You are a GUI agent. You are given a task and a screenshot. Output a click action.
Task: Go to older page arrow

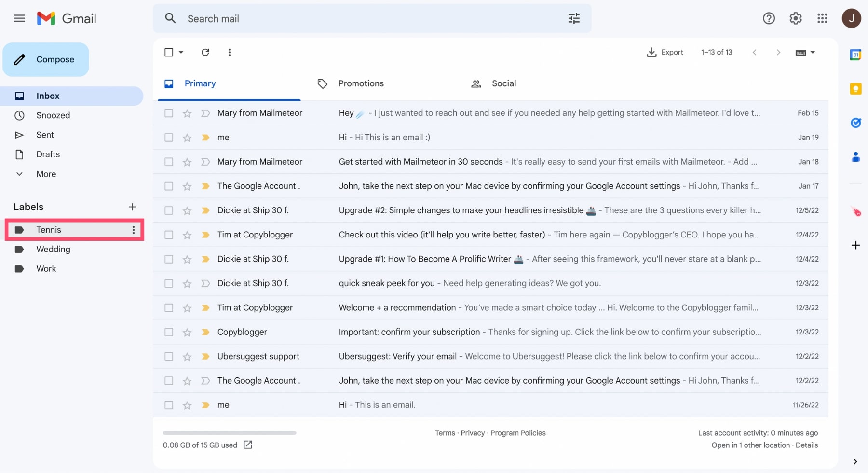point(778,52)
